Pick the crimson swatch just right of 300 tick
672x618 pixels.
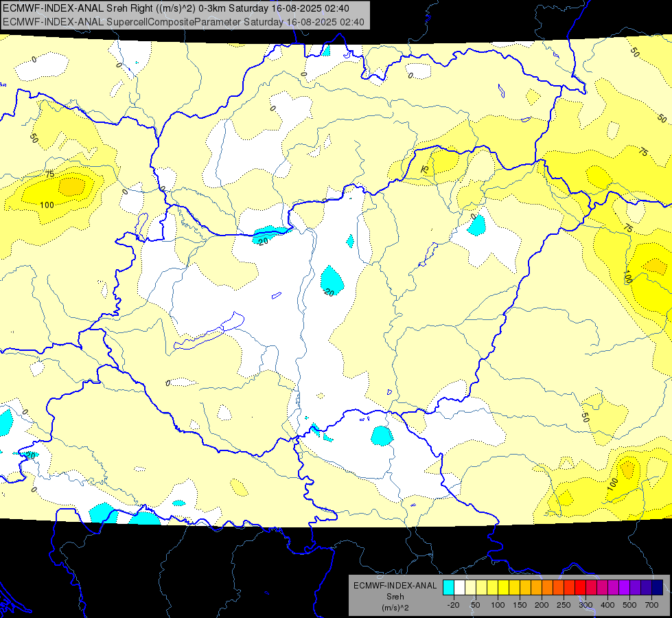pyautogui.click(x=592, y=588)
